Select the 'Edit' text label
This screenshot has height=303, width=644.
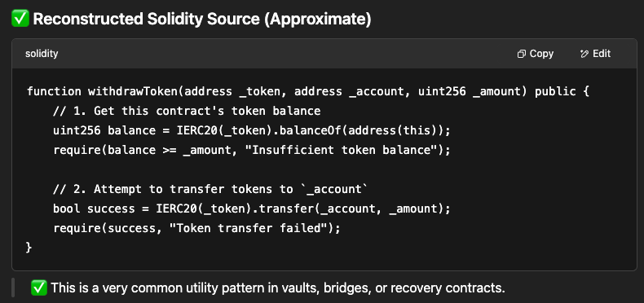(x=602, y=54)
